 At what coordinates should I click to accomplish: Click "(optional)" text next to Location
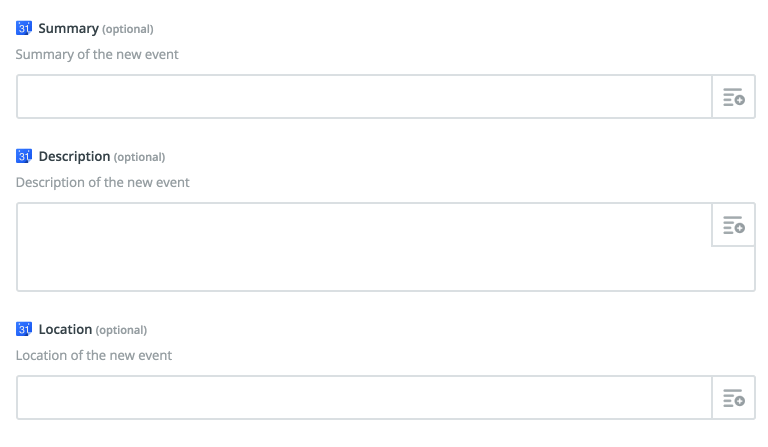pyautogui.click(x=121, y=330)
